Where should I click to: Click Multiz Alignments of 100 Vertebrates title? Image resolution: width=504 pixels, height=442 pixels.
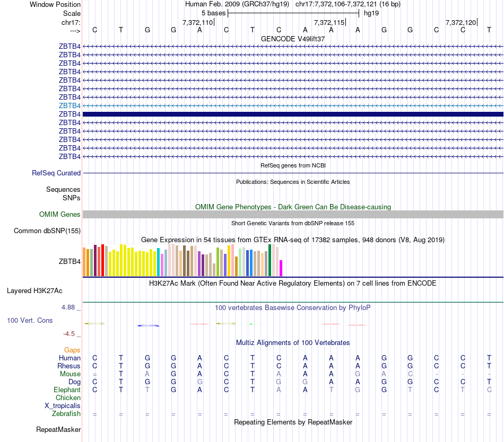[x=293, y=343]
